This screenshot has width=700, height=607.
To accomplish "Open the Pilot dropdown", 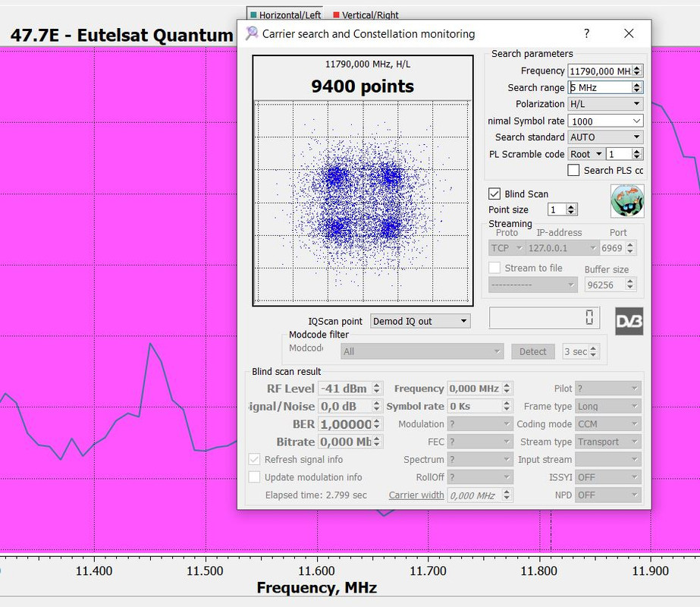I will [x=608, y=388].
